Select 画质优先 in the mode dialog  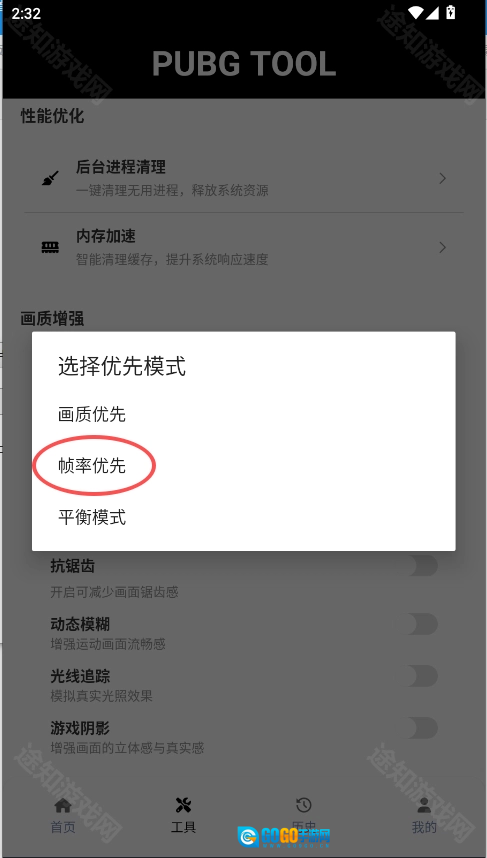point(92,414)
